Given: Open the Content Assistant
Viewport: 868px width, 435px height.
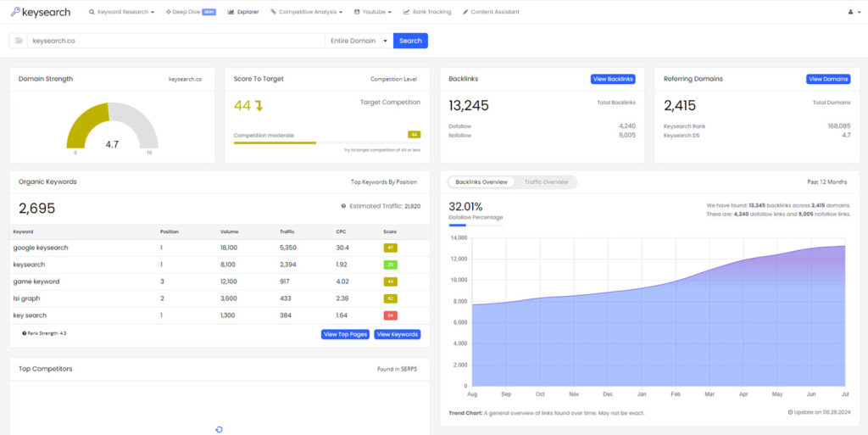Looking at the screenshot, I should tap(491, 12).
